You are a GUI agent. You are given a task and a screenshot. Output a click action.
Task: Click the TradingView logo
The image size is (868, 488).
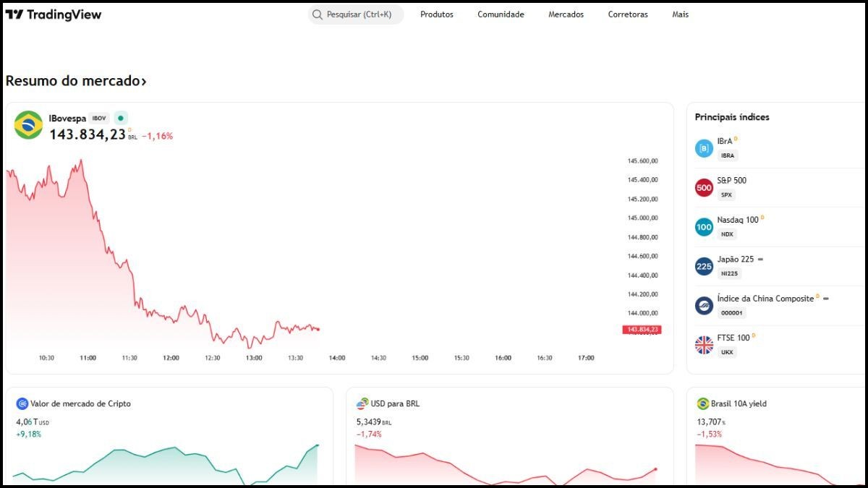(x=54, y=14)
